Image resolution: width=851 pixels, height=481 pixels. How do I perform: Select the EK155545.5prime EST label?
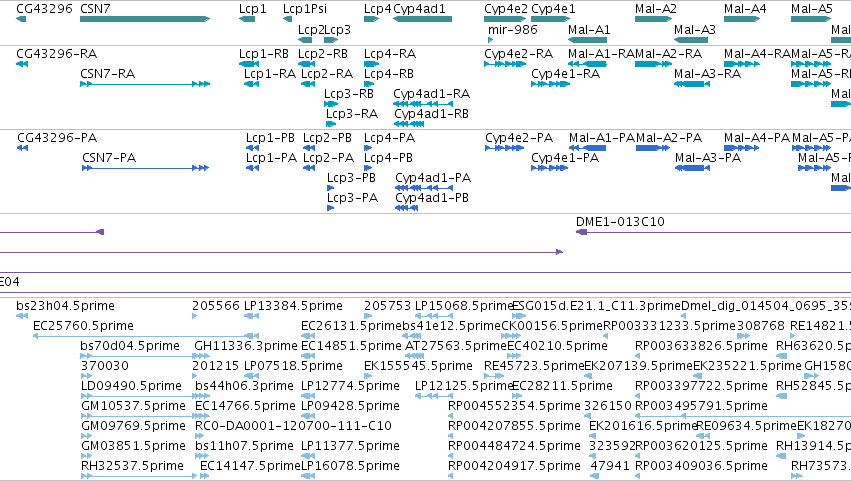pos(418,366)
